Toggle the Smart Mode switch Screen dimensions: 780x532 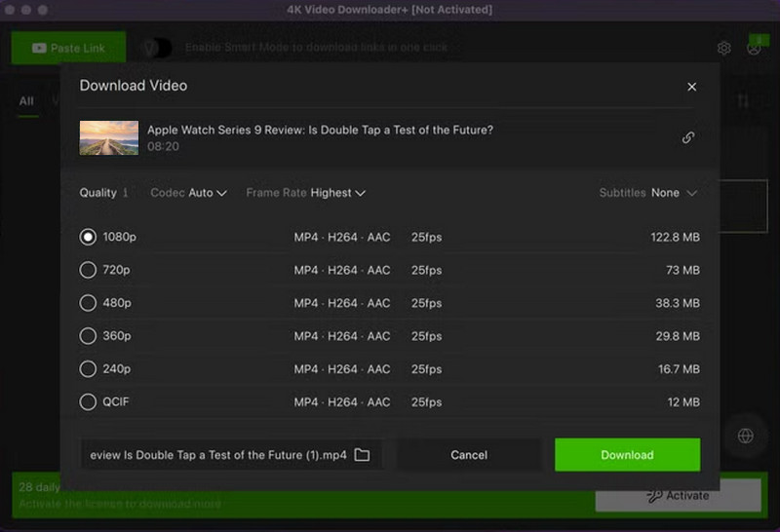coord(157,48)
